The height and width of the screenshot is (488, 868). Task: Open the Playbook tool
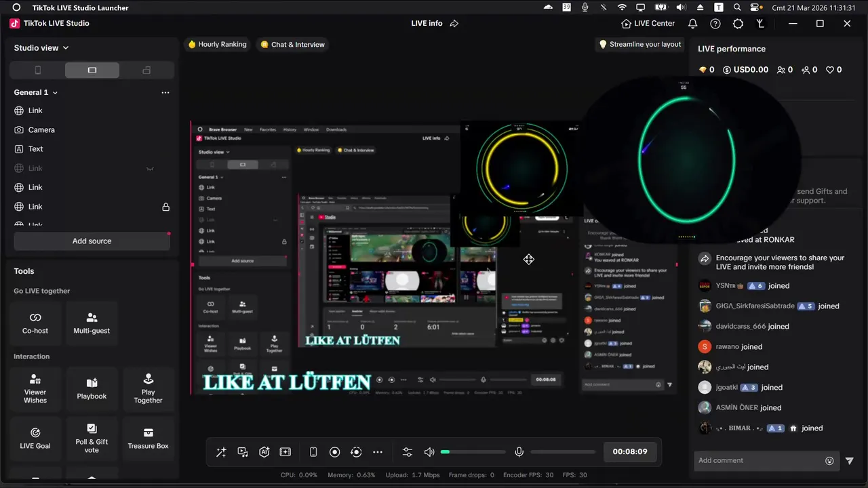(x=92, y=389)
